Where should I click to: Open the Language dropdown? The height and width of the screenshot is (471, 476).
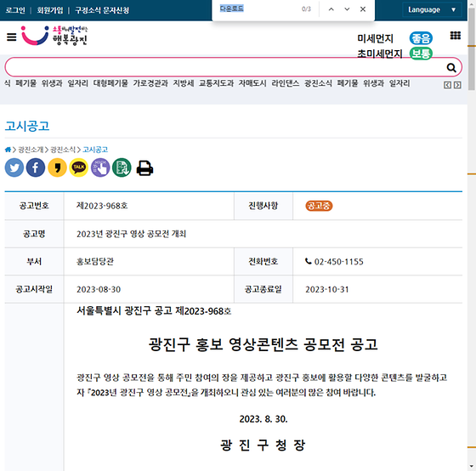tap(432, 9)
